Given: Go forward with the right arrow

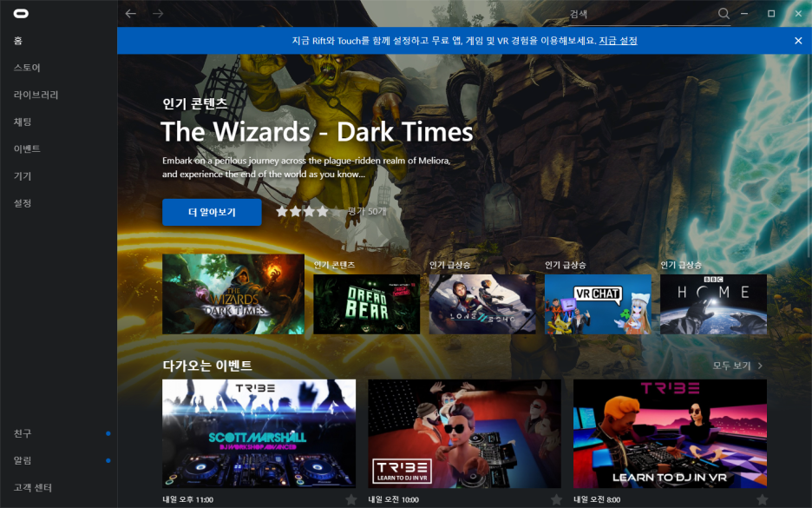Looking at the screenshot, I should coord(158,14).
